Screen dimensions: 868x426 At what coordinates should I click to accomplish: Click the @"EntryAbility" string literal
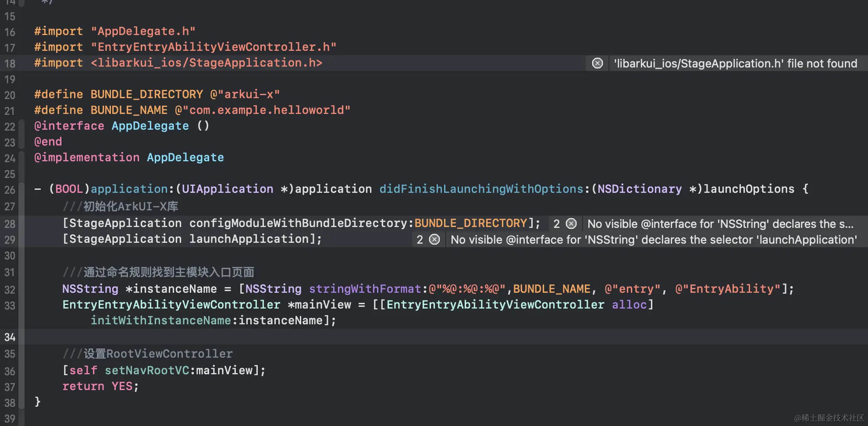tap(728, 289)
